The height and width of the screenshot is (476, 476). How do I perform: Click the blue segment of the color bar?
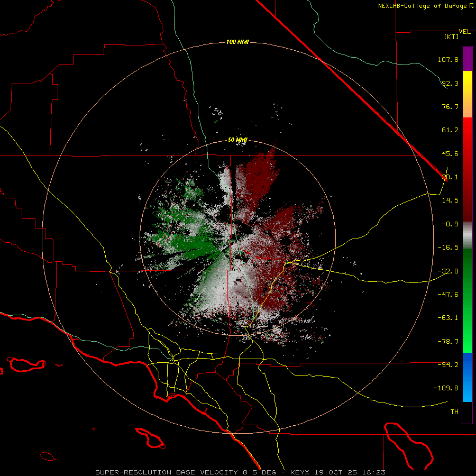[x=467, y=377]
